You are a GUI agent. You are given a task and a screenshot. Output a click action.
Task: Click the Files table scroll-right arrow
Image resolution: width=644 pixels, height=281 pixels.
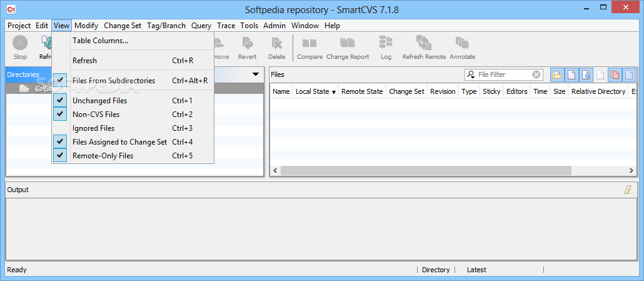click(631, 170)
